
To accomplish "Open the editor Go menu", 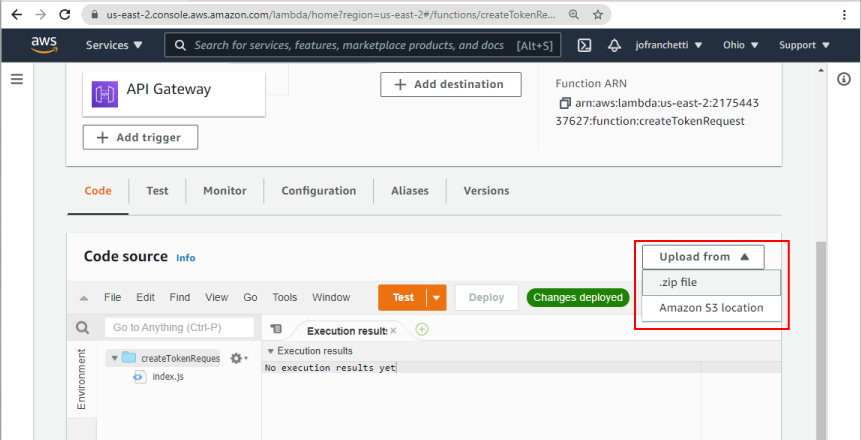I will tap(250, 297).
